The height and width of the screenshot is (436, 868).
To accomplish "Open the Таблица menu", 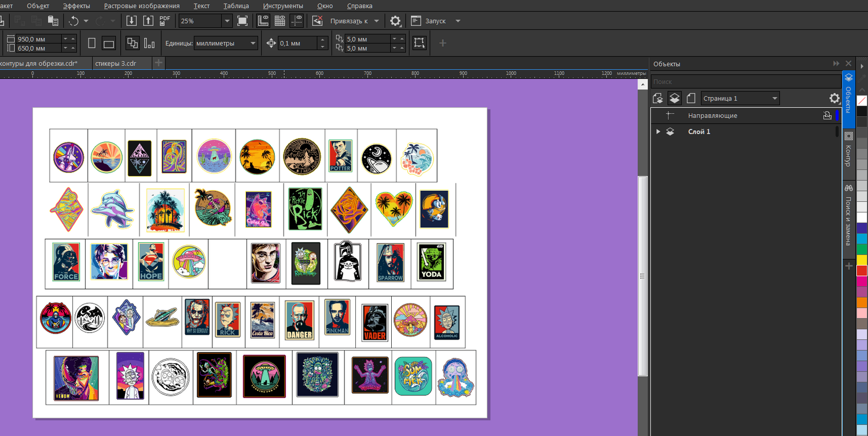I will [236, 6].
